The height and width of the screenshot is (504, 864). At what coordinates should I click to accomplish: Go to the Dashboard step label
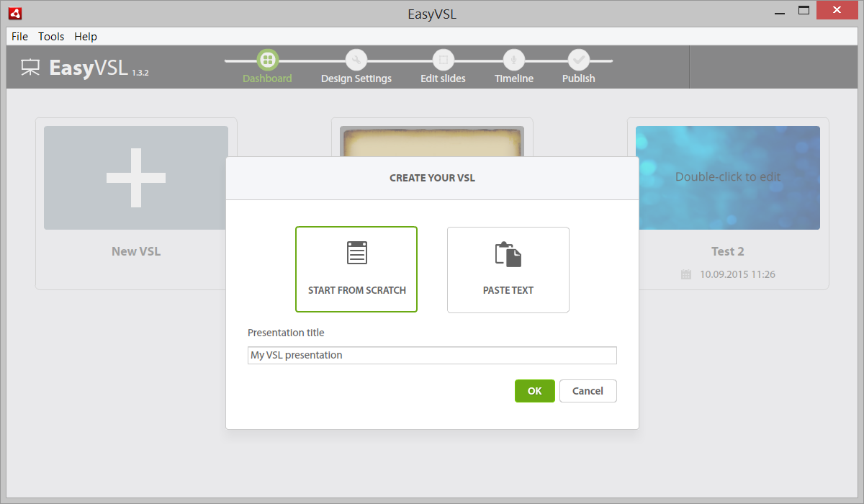267,78
